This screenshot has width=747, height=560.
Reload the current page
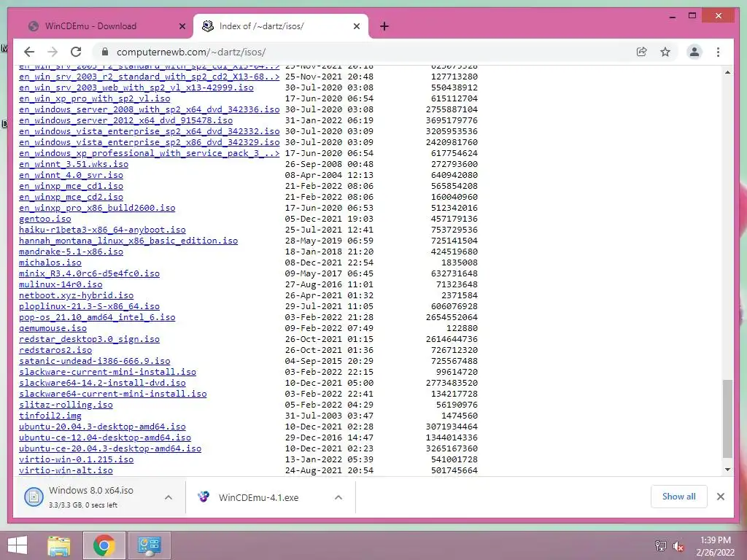click(x=76, y=52)
